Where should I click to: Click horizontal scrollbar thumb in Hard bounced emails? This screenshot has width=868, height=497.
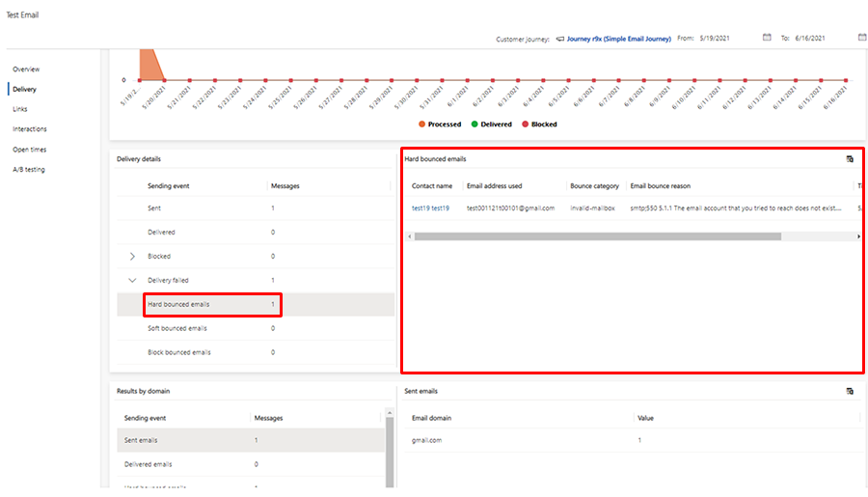click(598, 236)
